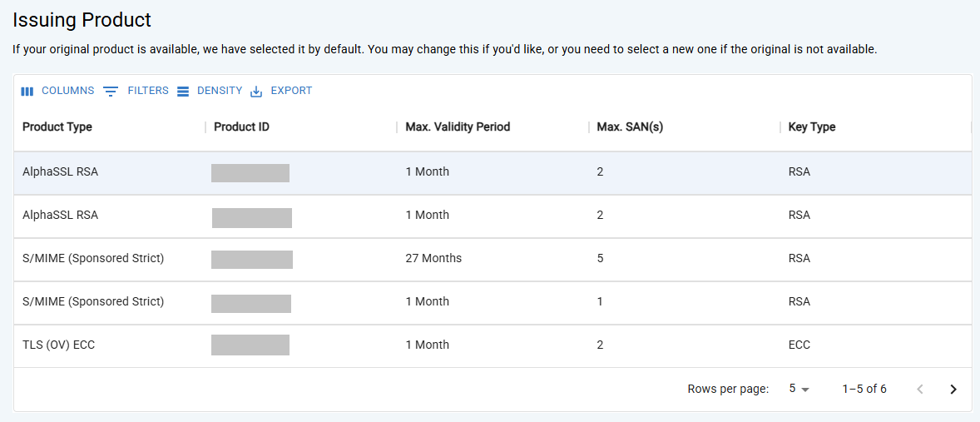The image size is (980, 422).
Task: Open the Filters funnel icon
Action: [111, 92]
